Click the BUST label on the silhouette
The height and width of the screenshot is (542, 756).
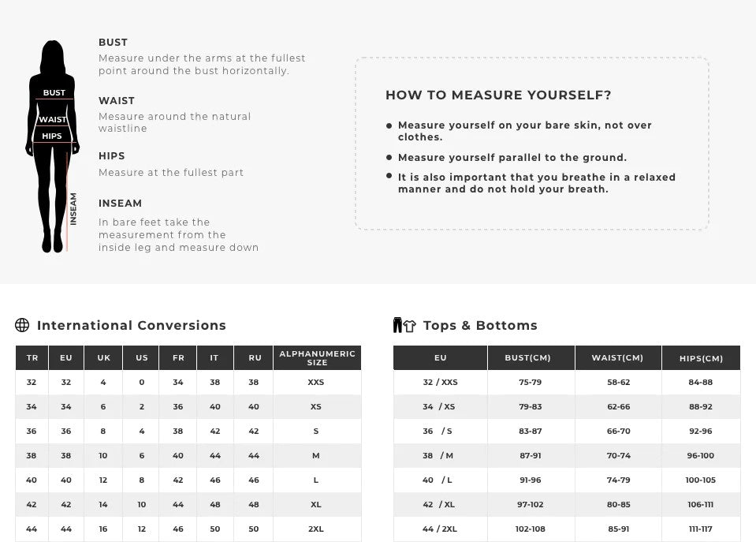pyautogui.click(x=54, y=93)
